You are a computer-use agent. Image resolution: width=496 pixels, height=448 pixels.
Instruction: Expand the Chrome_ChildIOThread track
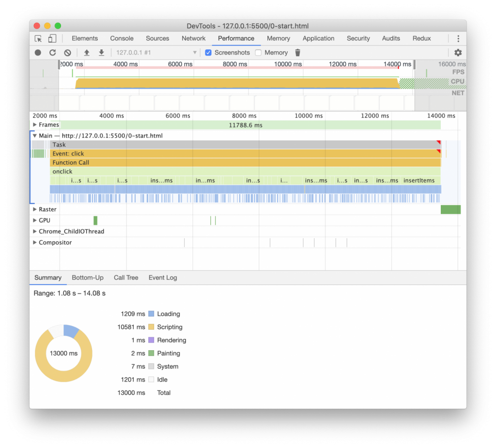click(x=35, y=232)
